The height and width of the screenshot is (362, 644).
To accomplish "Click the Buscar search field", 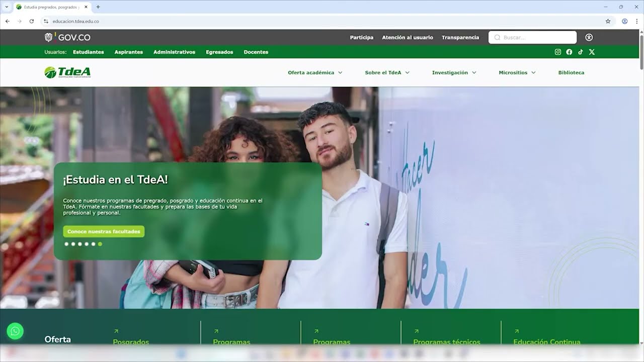I will tap(532, 37).
